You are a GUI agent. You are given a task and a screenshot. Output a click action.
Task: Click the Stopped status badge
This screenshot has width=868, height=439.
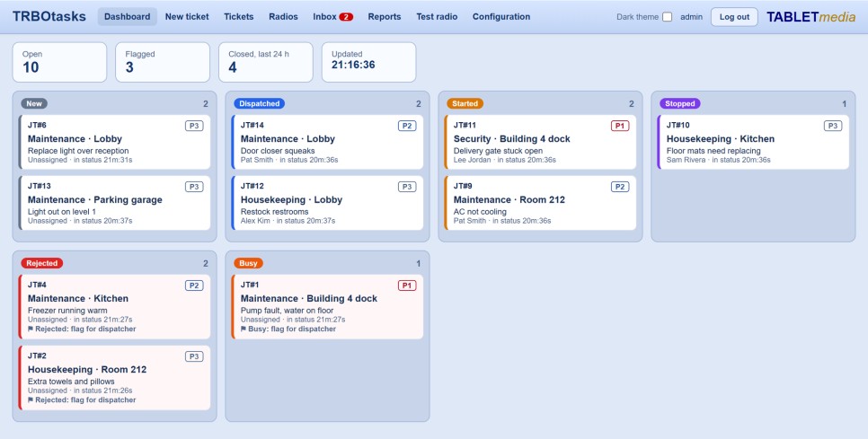click(x=680, y=103)
